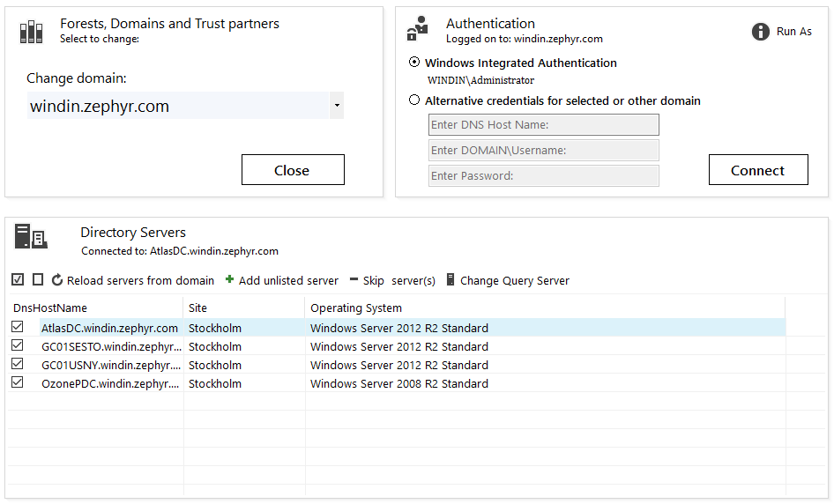834x504 pixels.
Task: Click the minus icon to Skip server(s)
Action: pos(354,279)
